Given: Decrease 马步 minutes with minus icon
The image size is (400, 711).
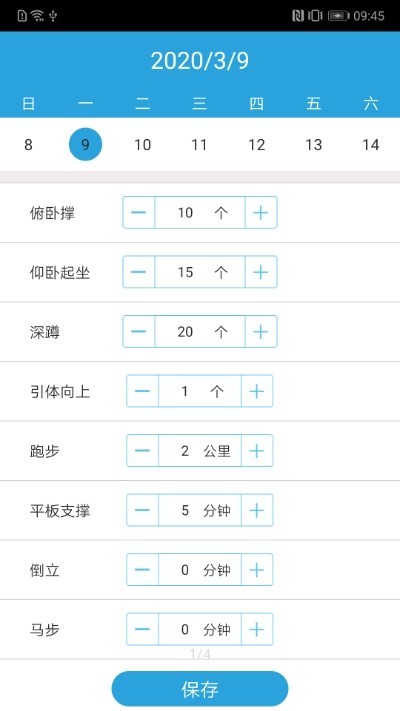Looking at the screenshot, I should coord(142,629).
